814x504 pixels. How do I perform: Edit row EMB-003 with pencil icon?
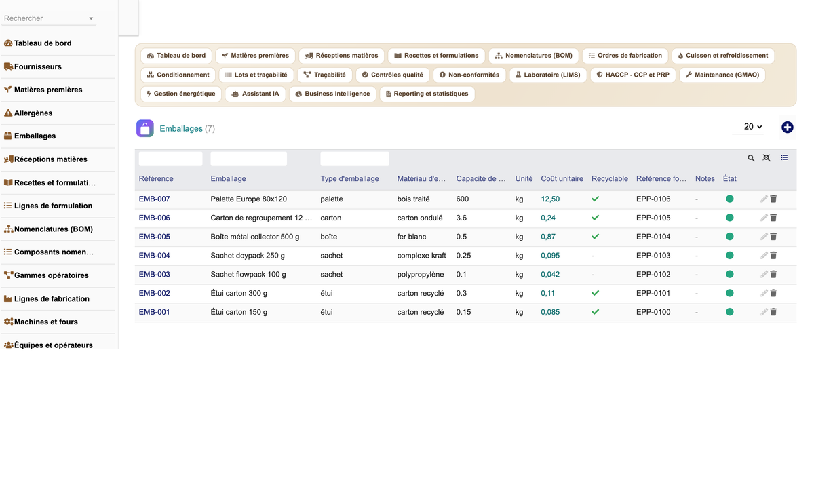(764, 275)
